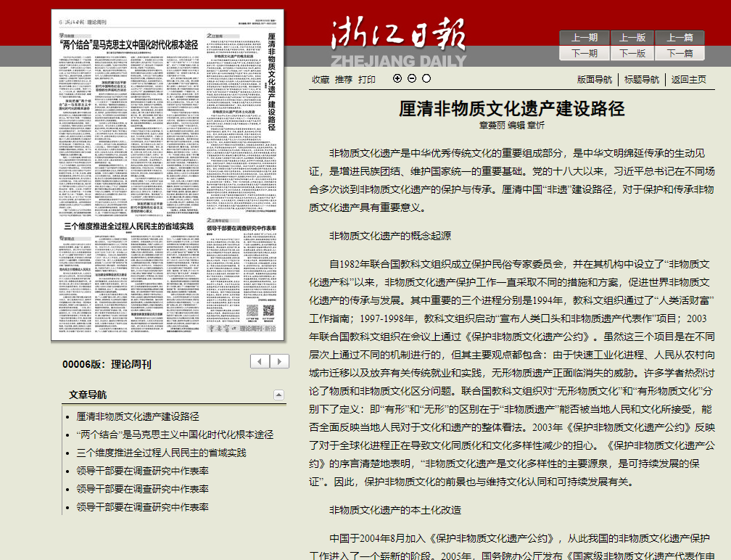This screenshot has width=731, height=560.
Task: Return home via 返回主页
Action: (688, 80)
